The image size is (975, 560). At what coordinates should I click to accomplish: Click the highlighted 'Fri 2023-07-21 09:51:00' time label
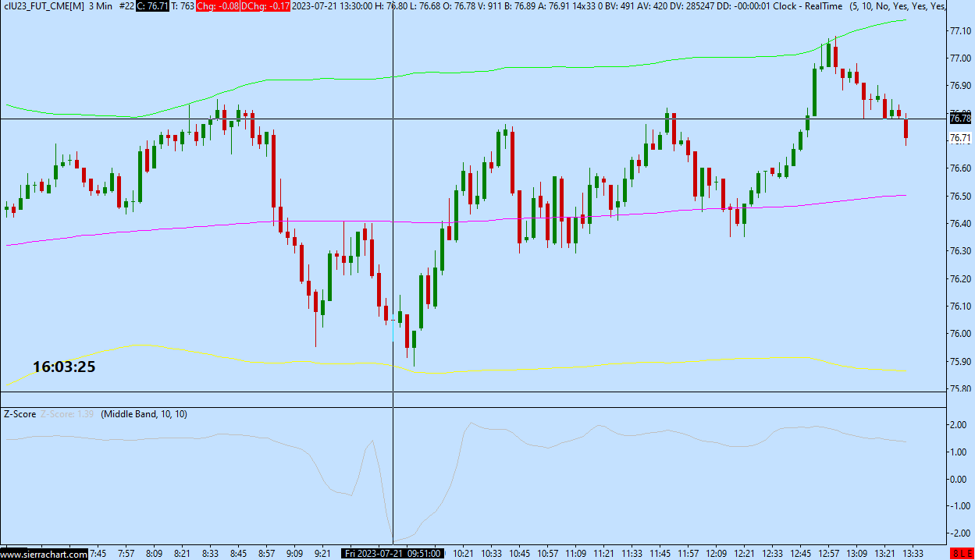click(393, 555)
